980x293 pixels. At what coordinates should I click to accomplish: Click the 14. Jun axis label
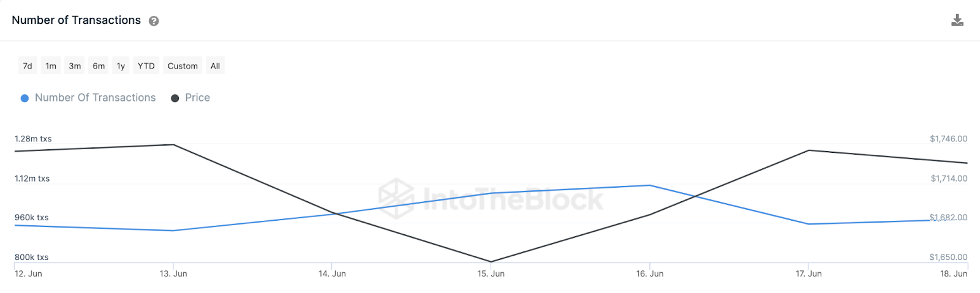332,274
